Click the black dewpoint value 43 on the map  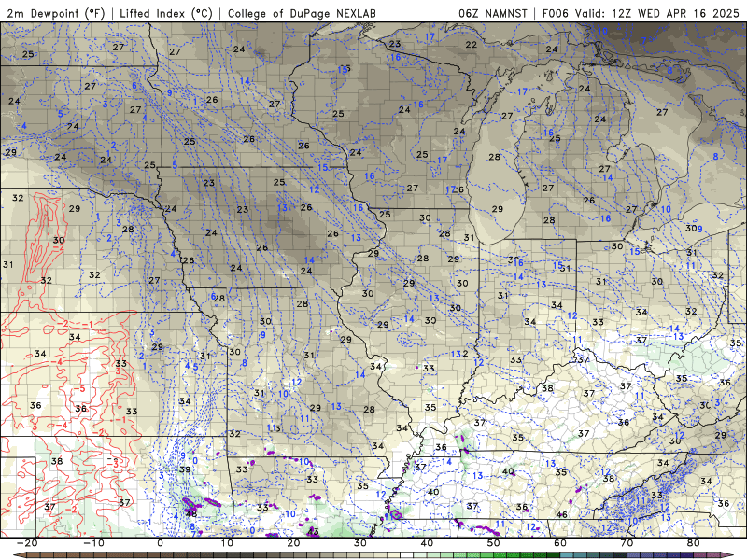coord(313,531)
